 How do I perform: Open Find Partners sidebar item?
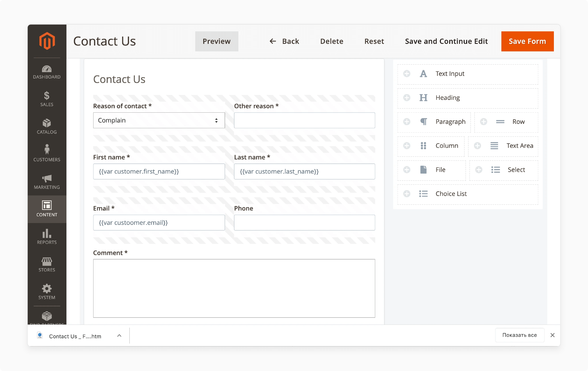(x=47, y=318)
